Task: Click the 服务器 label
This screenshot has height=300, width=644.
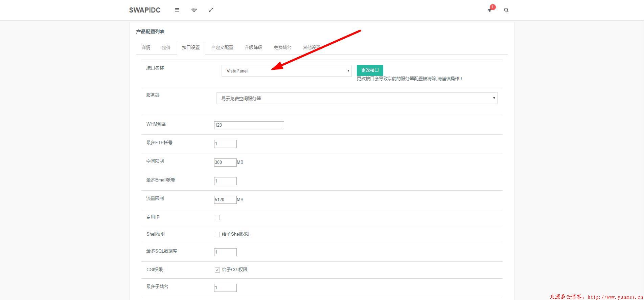Action: pyautogui.click(x=153, y=95)
